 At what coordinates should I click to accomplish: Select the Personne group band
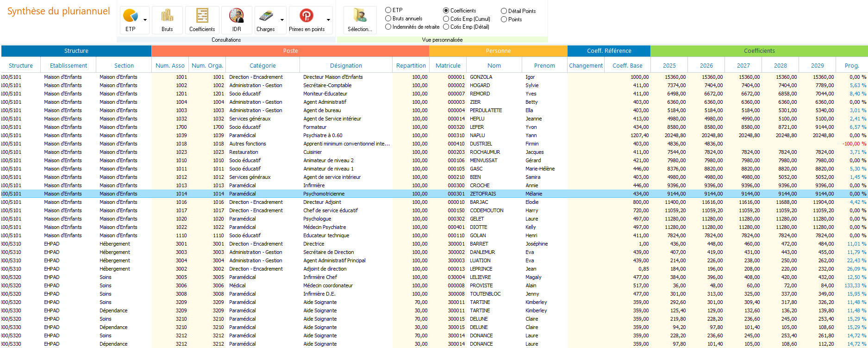[498, 51]
